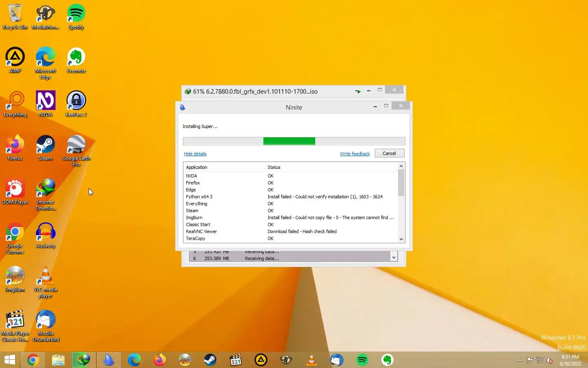The width and height of the screenshot is (588, 368).
Task: Click the scroll down arrow in download window
Action: click(x=394, y=257)
